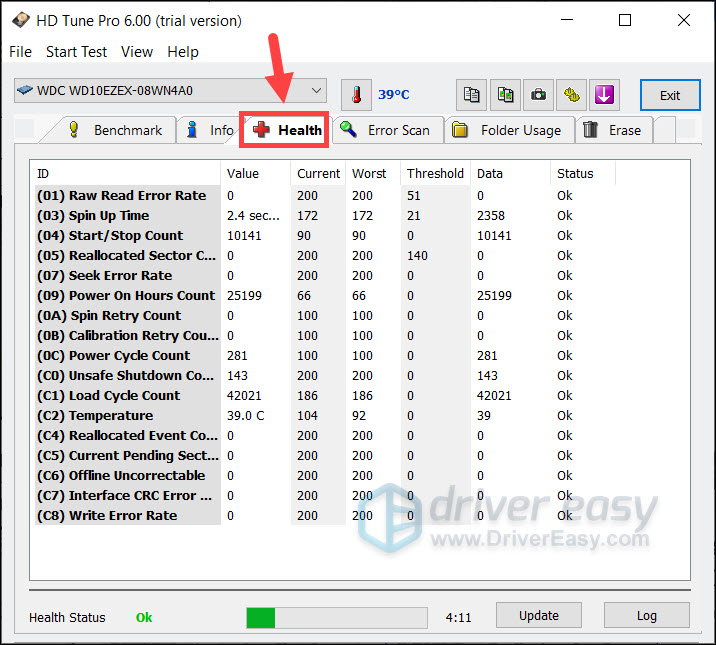Click the purple down-arrow icon
Screen dimensions: 716x645
tap(604, 95)
